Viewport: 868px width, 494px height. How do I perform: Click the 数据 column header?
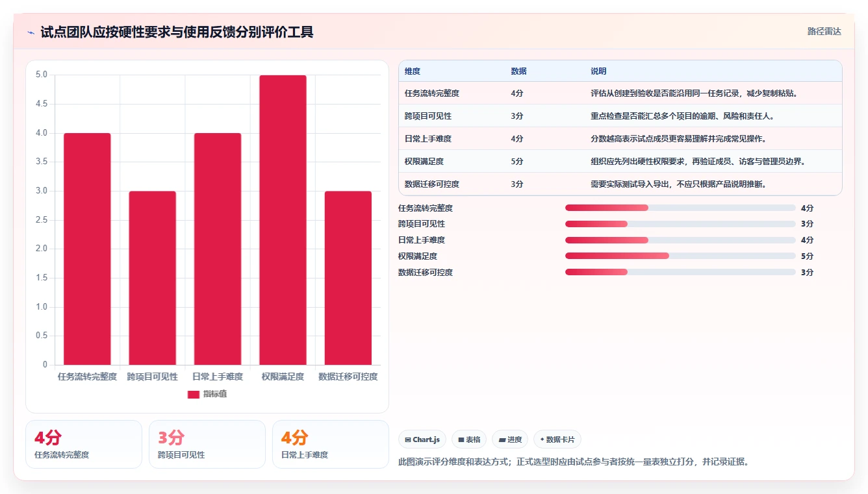tap(519, 71)
